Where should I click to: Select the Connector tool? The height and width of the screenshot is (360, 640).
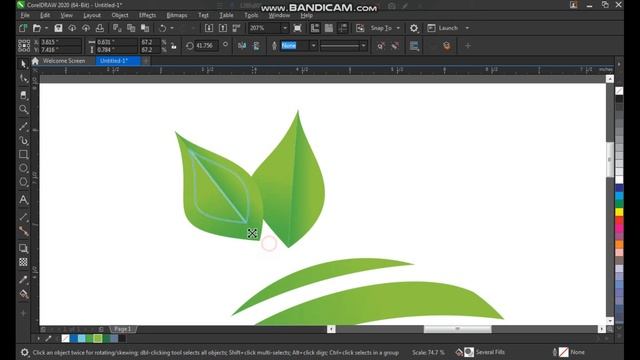pyautogui.click(x=23, y=231)
